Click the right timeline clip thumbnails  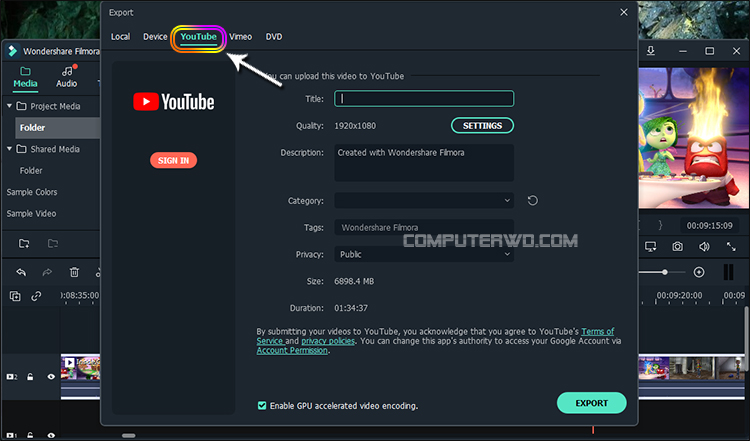click(x=691, y=368)
